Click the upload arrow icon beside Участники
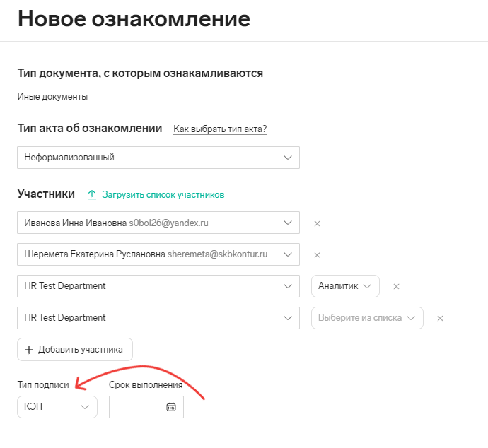 point(92,195)
